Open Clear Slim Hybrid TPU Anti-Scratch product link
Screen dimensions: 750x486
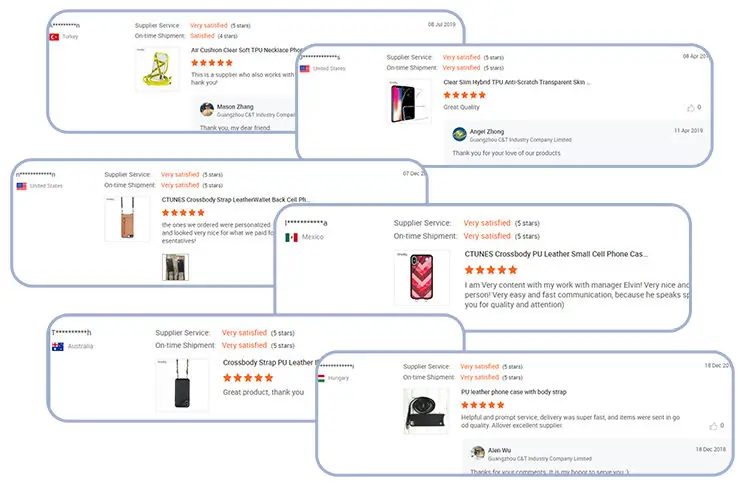[517, 82]
